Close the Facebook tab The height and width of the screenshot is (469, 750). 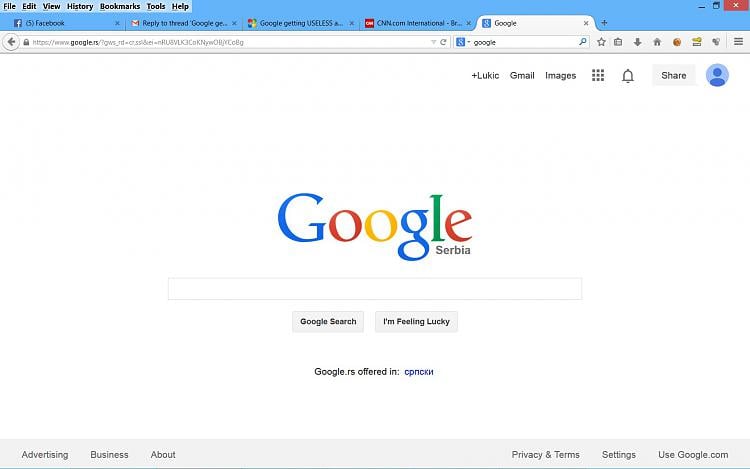[117, 23]
